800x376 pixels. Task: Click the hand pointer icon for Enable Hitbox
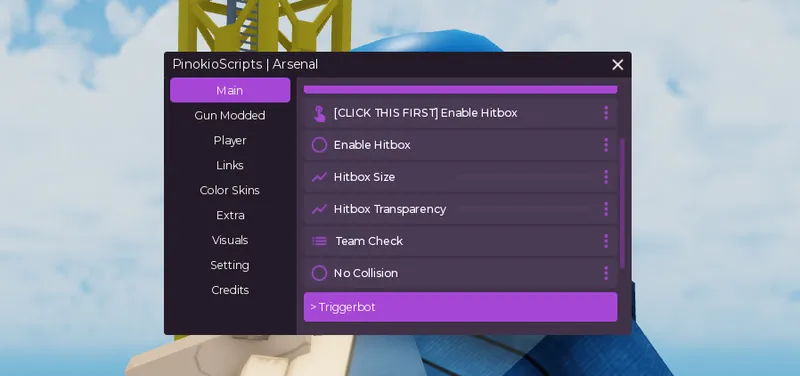[x=319, y=113]
